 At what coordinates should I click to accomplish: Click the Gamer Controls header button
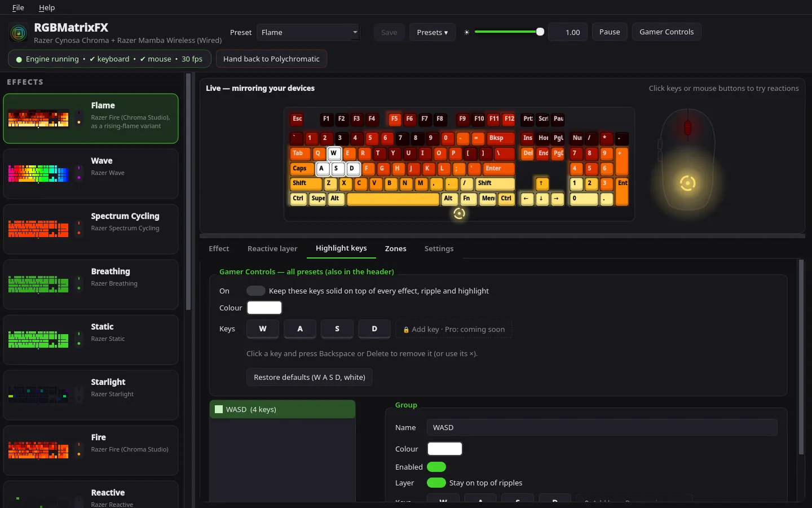pyautogui.click(x=667, y=32)
